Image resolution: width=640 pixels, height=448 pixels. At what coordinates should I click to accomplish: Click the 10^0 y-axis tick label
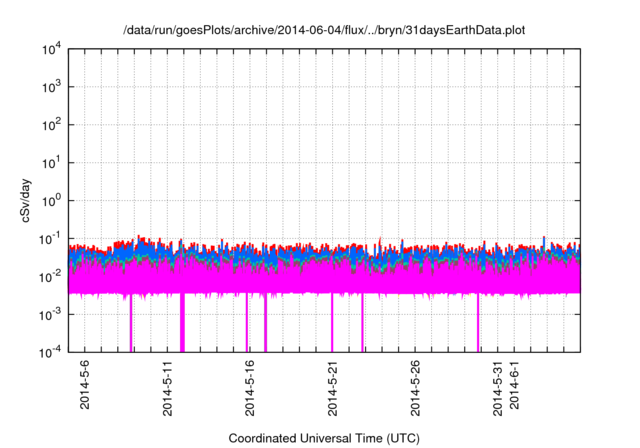pyautogui.click(x=51, y=200)
